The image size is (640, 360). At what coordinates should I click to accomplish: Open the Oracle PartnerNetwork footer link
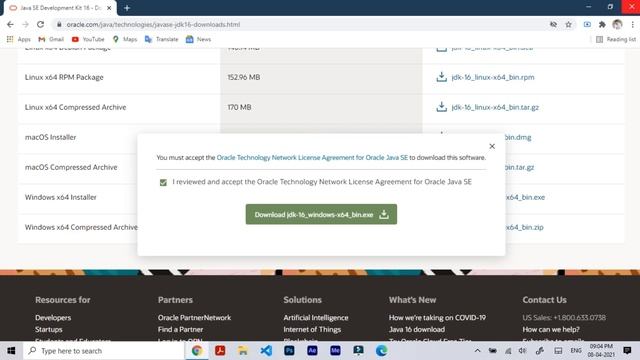pos(194,318)
